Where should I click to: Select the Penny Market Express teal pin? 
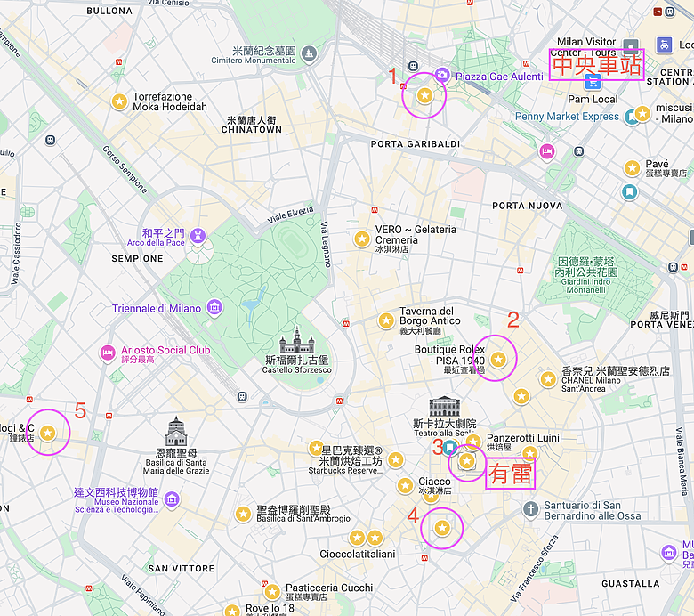(x=630, y=118)
